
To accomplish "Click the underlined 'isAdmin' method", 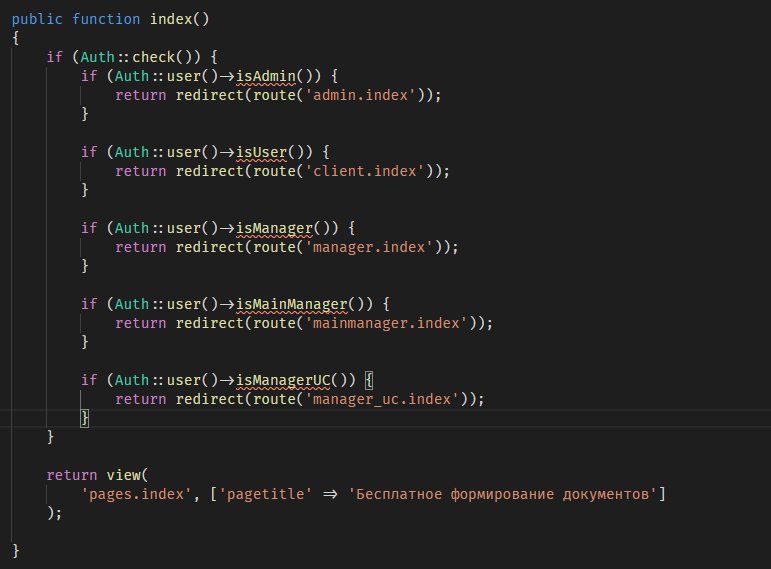I will coord(266,76).
